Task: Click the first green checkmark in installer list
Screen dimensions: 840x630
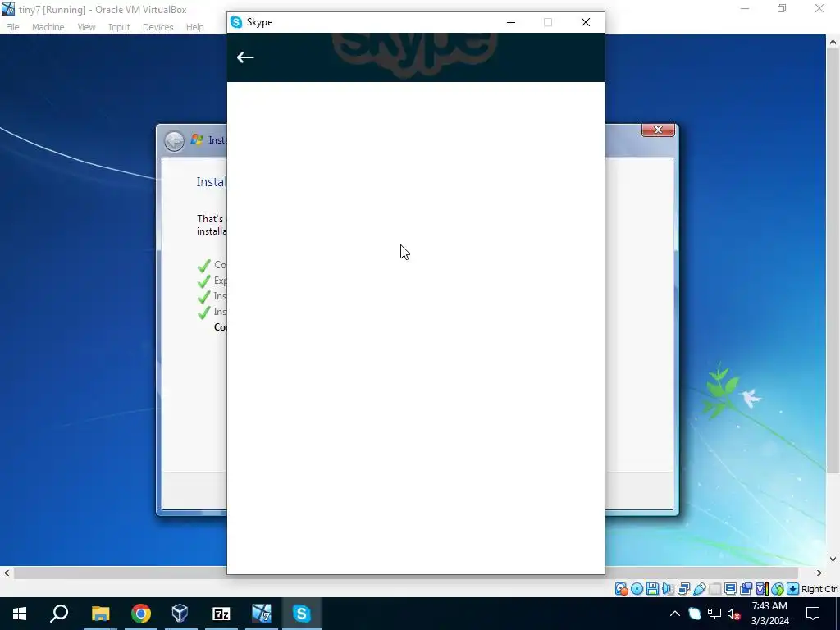Action: point(204,265)
